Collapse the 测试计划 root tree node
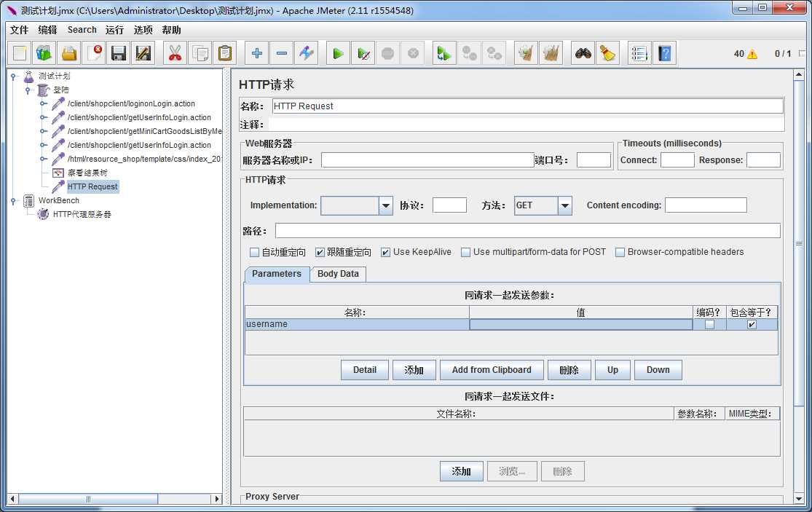 tap(13, 76)
